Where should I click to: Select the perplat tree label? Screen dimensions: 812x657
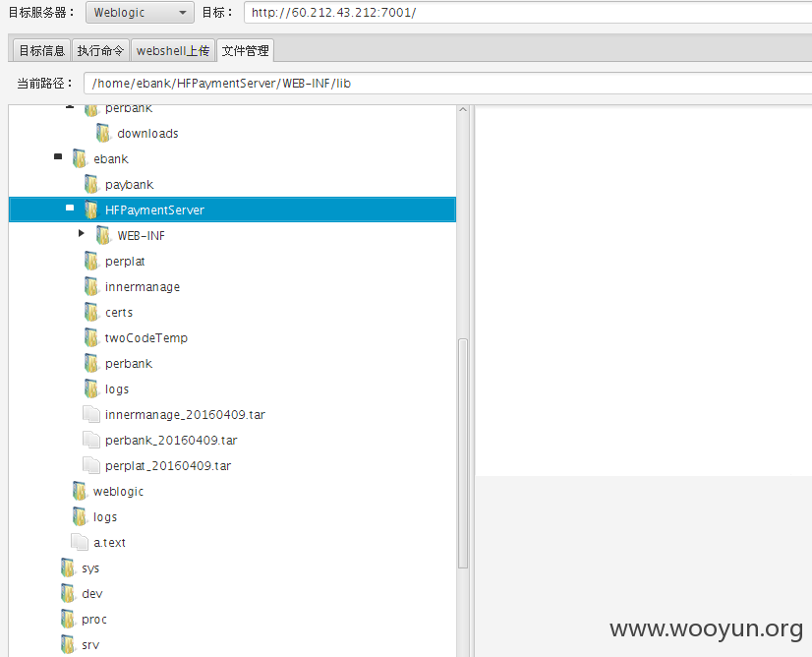click(125, 262)
